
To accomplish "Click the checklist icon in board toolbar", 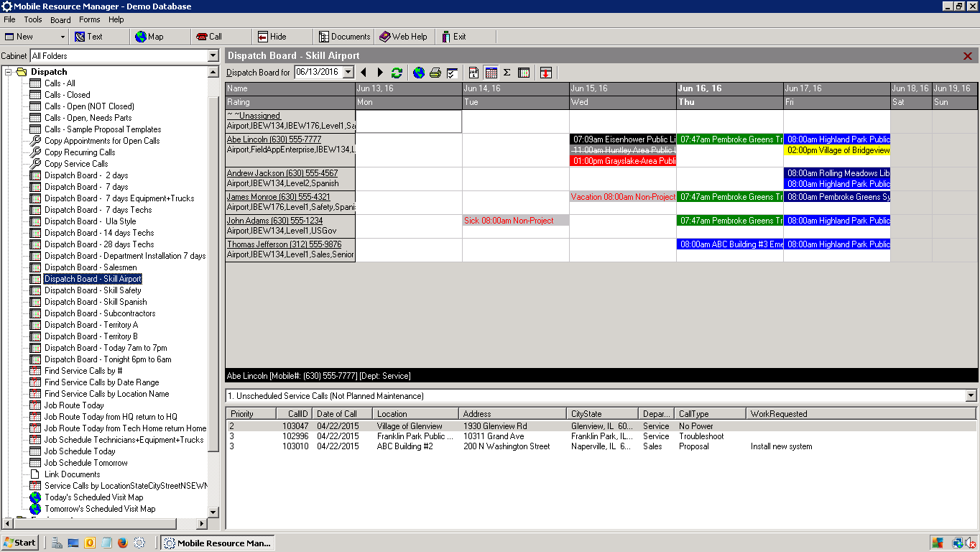I will click(452, 73).
